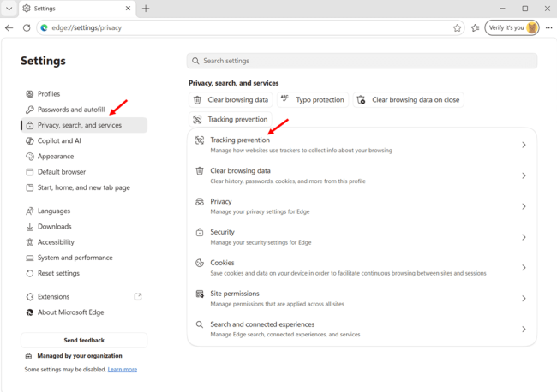Open the Favorites list icon

(x=475, y=27)
